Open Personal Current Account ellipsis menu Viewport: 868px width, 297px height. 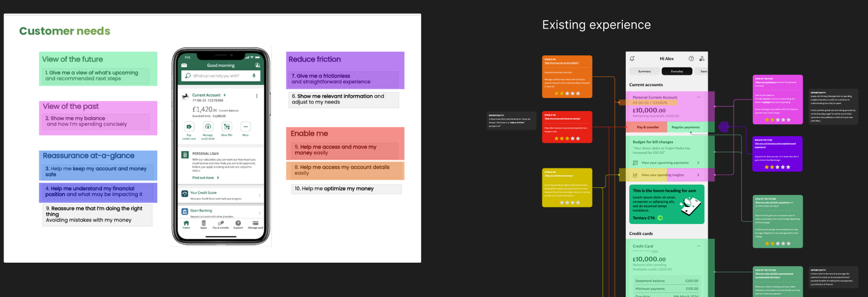[x=699, y=97]
